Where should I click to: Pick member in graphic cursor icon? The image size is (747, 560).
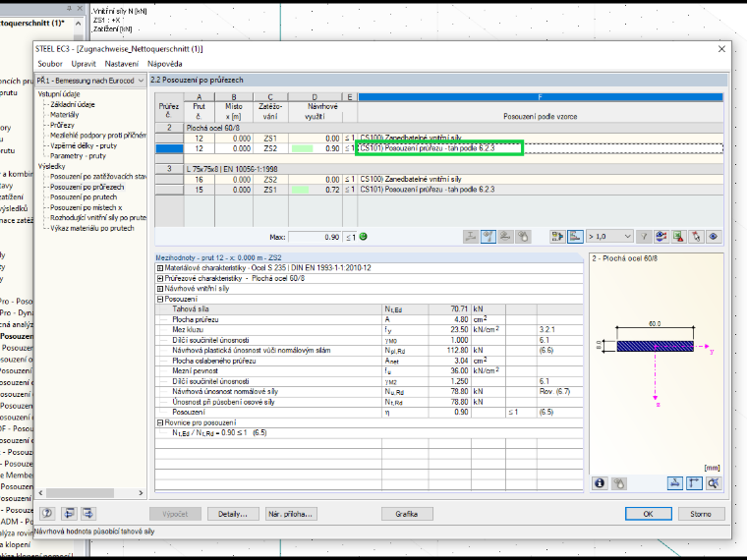[696, 236]
